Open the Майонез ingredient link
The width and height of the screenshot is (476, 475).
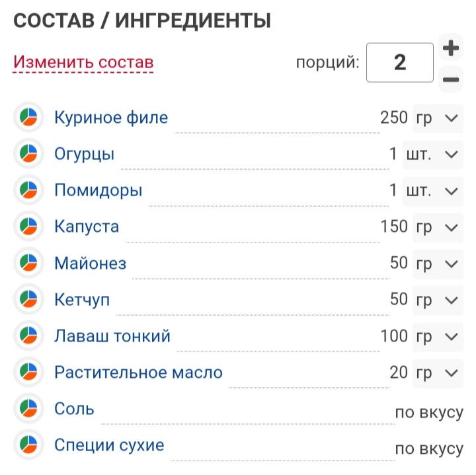click(90, 264)
